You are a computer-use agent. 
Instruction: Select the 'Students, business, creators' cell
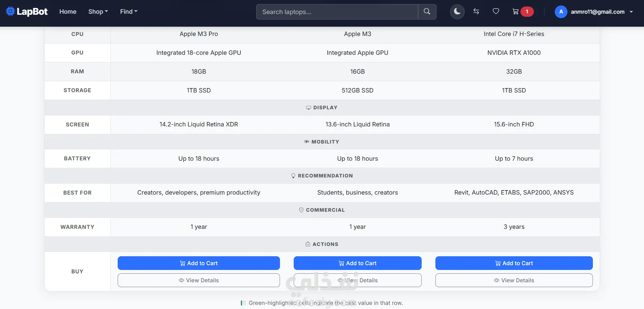pos(358,193)
